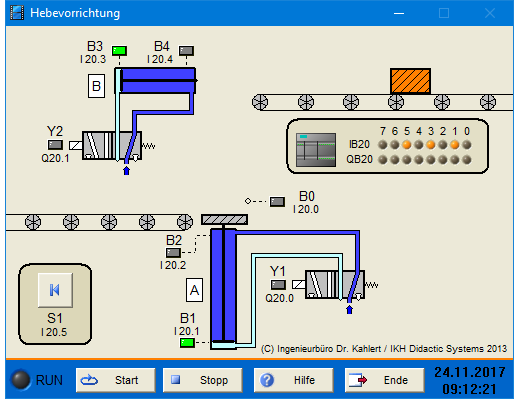Click the Start button
The image size is (519, 399).
116,380
